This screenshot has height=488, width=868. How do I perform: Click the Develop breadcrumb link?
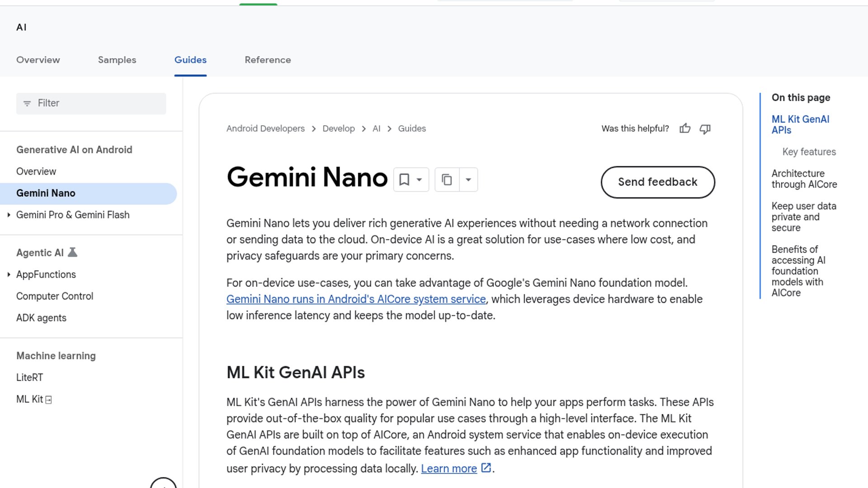point(339,129)
